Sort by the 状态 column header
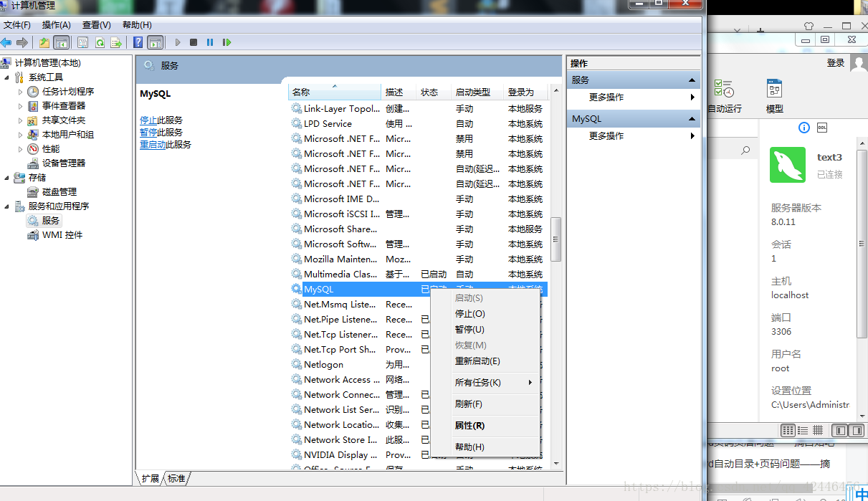This screenshot has width=868, height=501. (434, 92)
